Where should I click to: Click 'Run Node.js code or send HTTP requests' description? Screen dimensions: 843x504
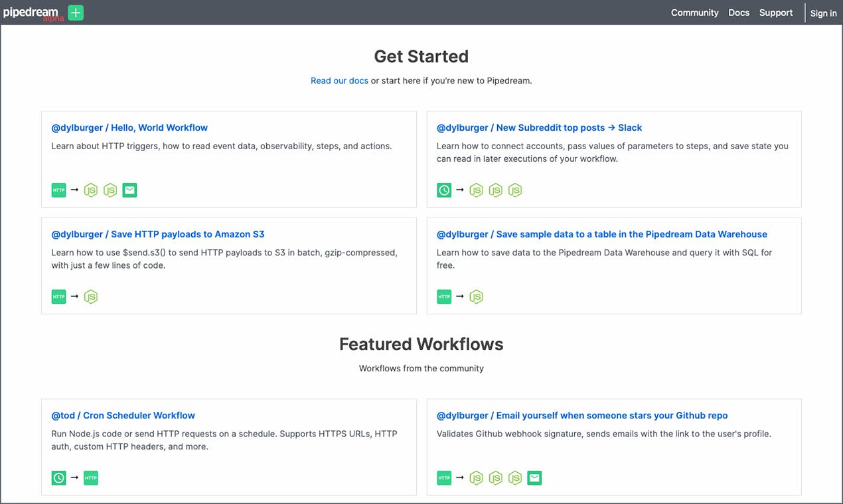(x=224, y=440)
